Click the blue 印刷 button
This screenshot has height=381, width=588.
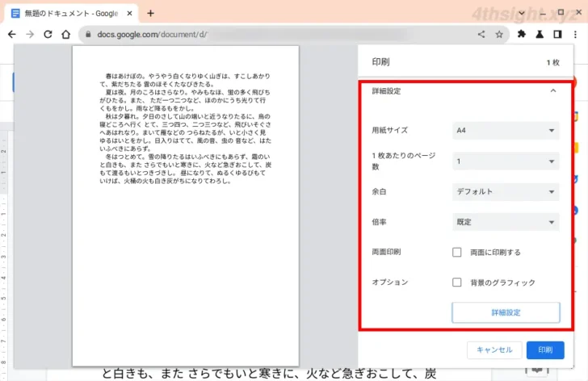[545, 350]
